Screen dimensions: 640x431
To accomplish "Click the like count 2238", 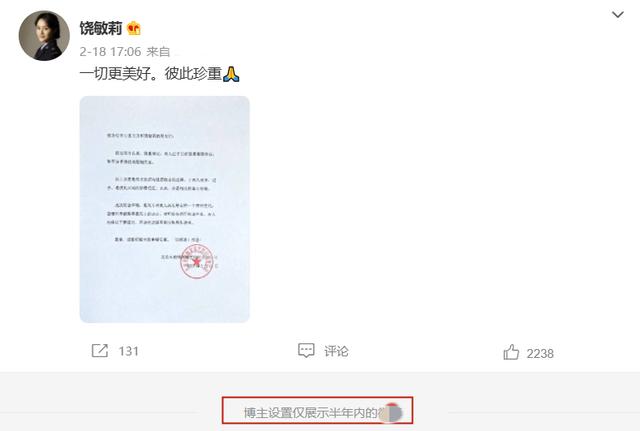I will coord(540,353).
